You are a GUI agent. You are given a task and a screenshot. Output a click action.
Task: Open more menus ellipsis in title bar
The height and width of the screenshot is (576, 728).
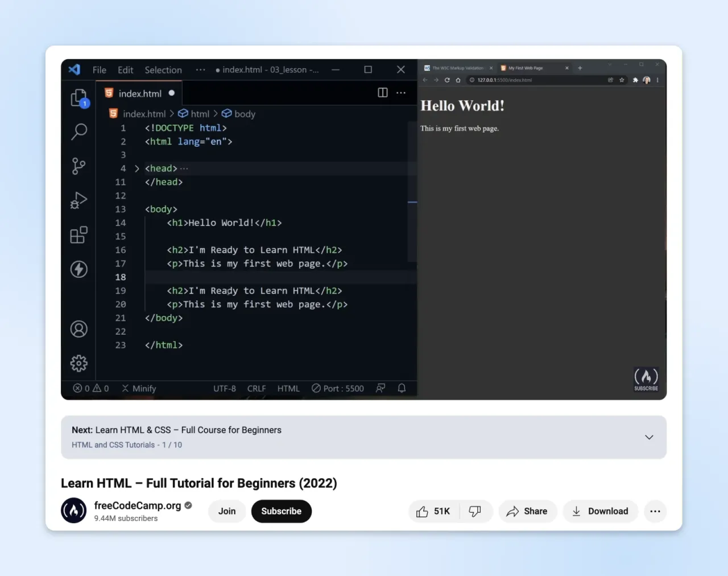(200, 69)
